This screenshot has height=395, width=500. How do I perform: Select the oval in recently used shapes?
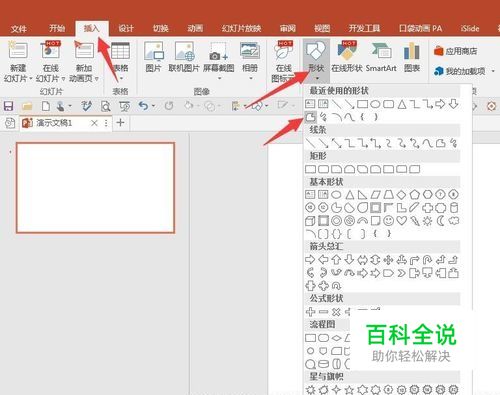375,104
